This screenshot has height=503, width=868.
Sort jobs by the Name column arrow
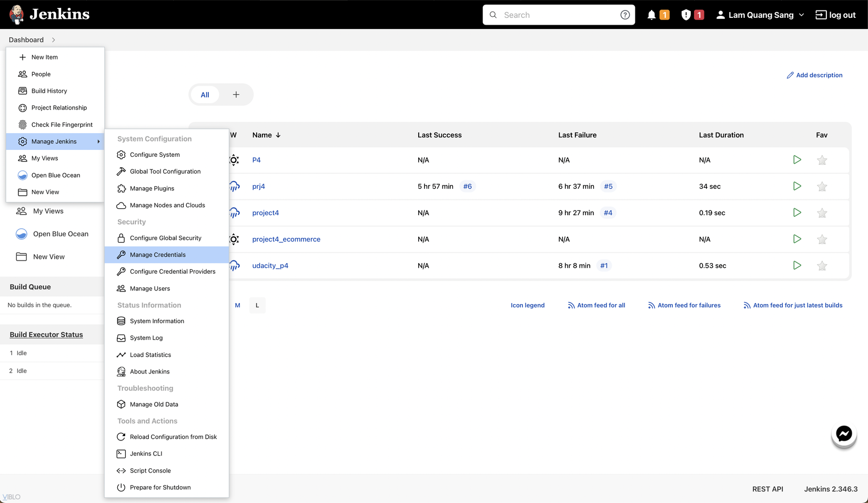[277, 135]
